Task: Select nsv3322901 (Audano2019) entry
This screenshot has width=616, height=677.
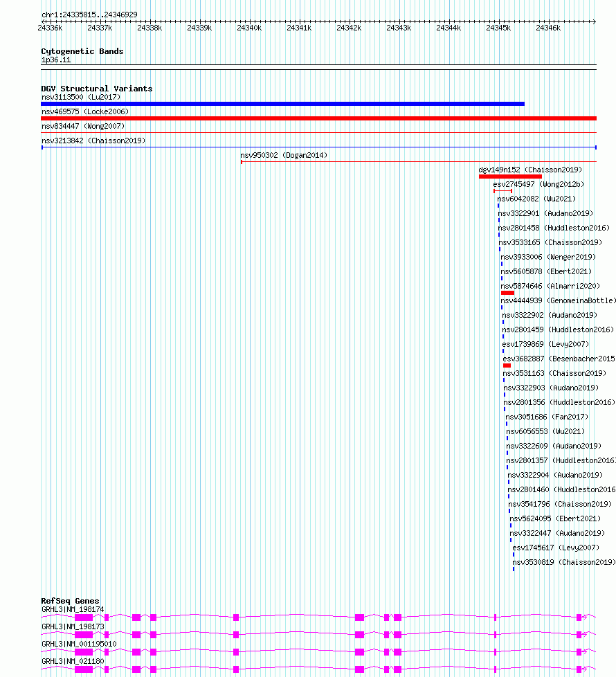Action: [545, 213]
